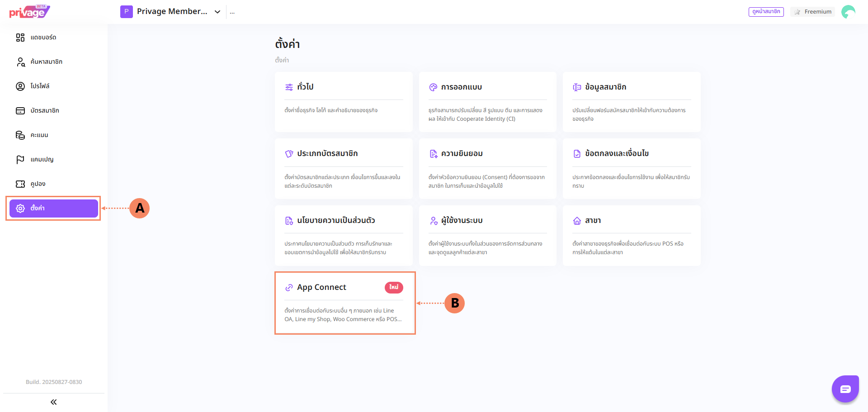The image size is (868, 412).
Task: Open the สาขา branch settings card
Action: coord(631,236)
